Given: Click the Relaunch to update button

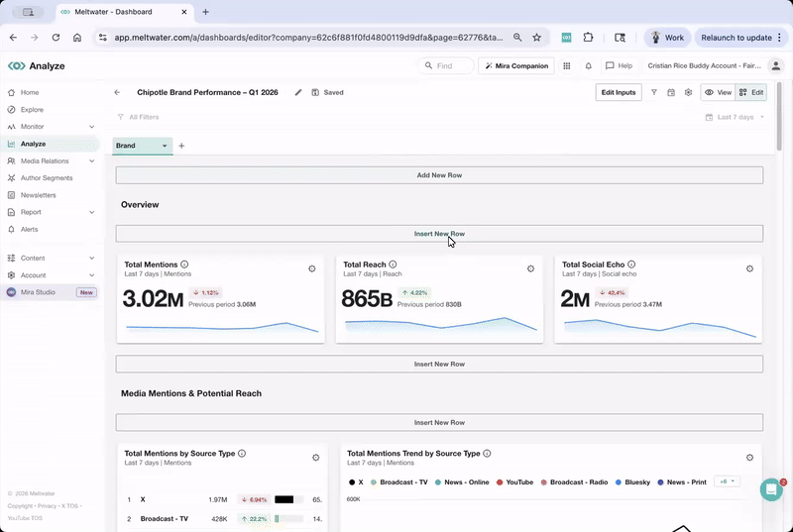Looking at the screenshot, I should [x=740, y=38].
